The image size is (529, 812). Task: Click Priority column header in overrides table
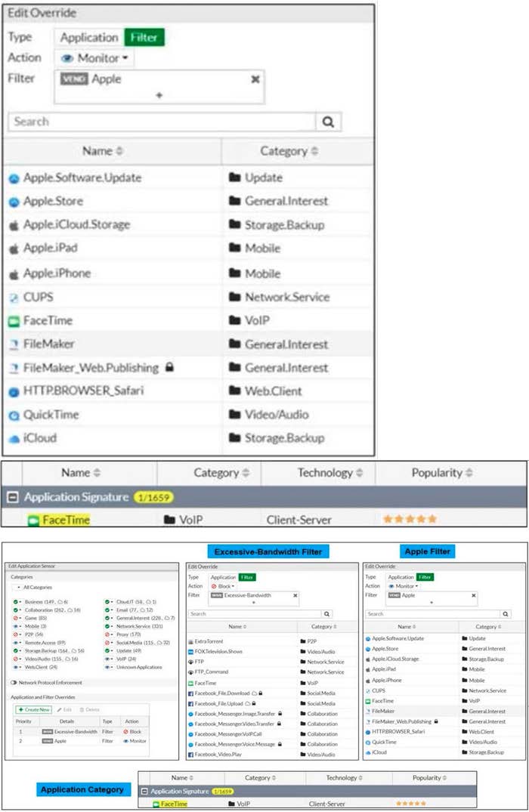(23, 721)
